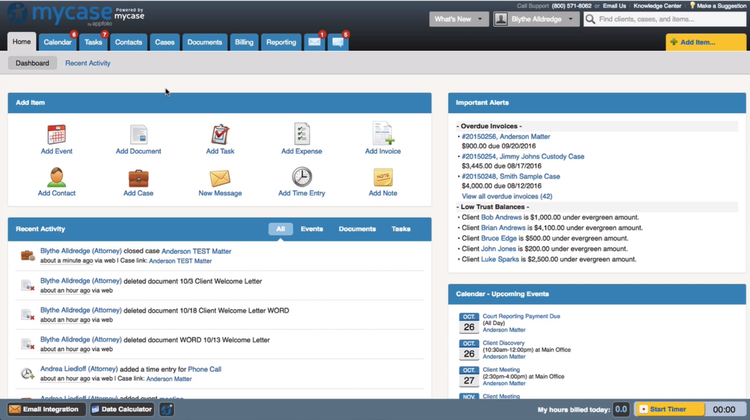Filter recent activity by Events
This screenshot has height=420, width=750.
coord(312,229)
